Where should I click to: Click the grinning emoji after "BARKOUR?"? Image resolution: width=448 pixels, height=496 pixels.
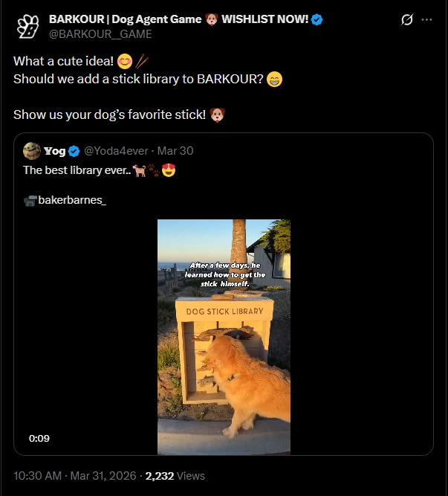coord(275,79)
